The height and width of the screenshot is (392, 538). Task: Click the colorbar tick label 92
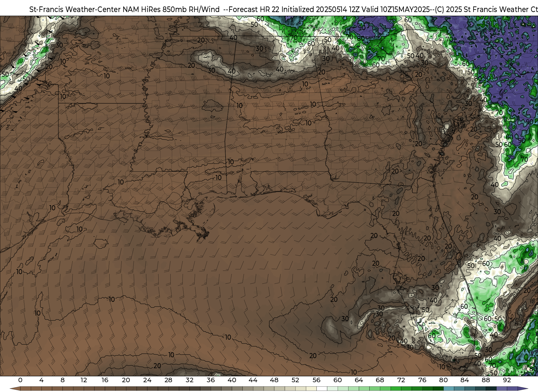click(507, 380)
